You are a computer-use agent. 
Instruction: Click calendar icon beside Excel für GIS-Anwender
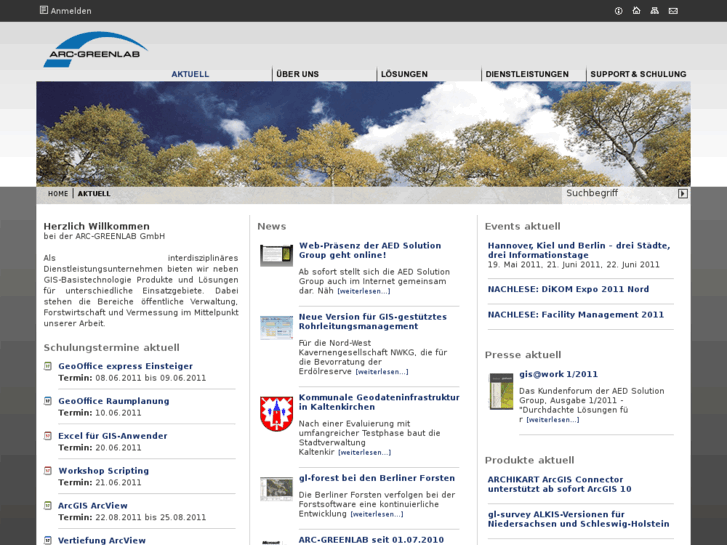point(47,436)
